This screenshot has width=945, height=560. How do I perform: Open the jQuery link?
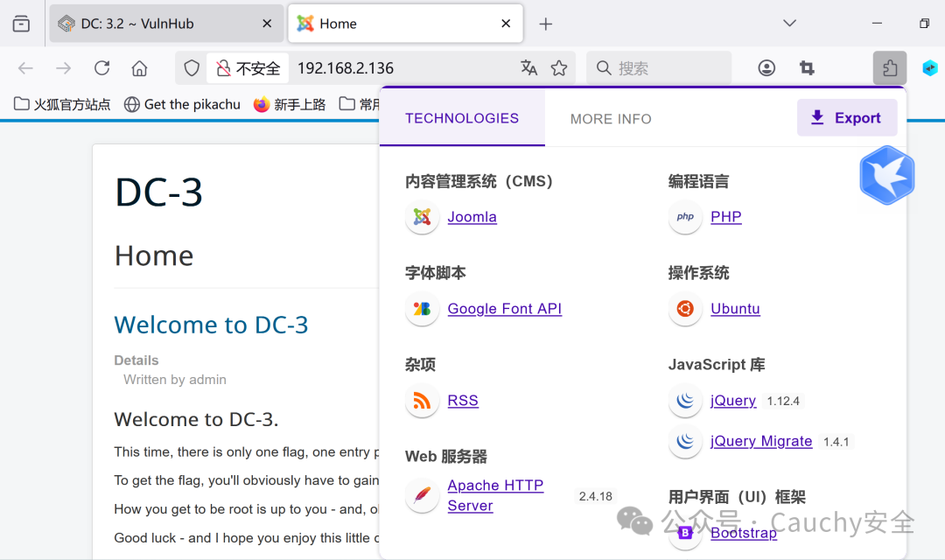click(733, 400)
